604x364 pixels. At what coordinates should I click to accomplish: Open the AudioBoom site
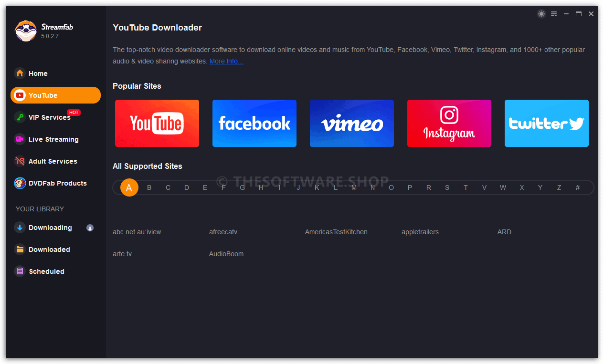[x=226, y=254]
